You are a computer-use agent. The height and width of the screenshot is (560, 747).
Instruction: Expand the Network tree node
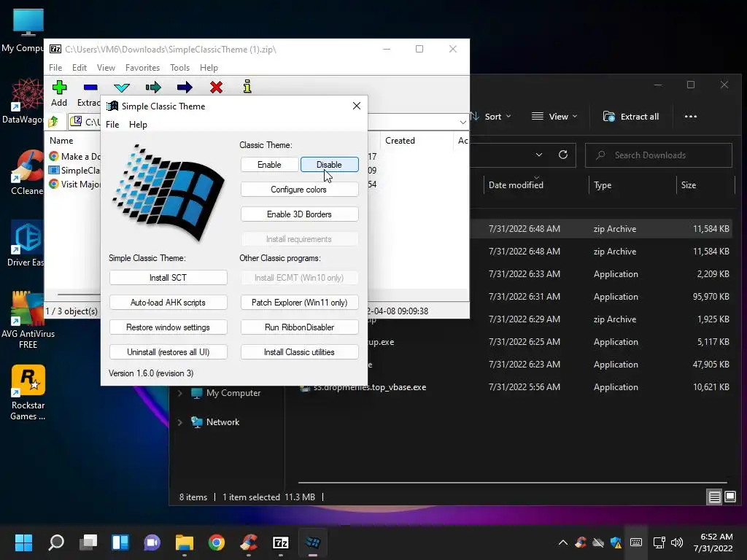click(180, 422)
